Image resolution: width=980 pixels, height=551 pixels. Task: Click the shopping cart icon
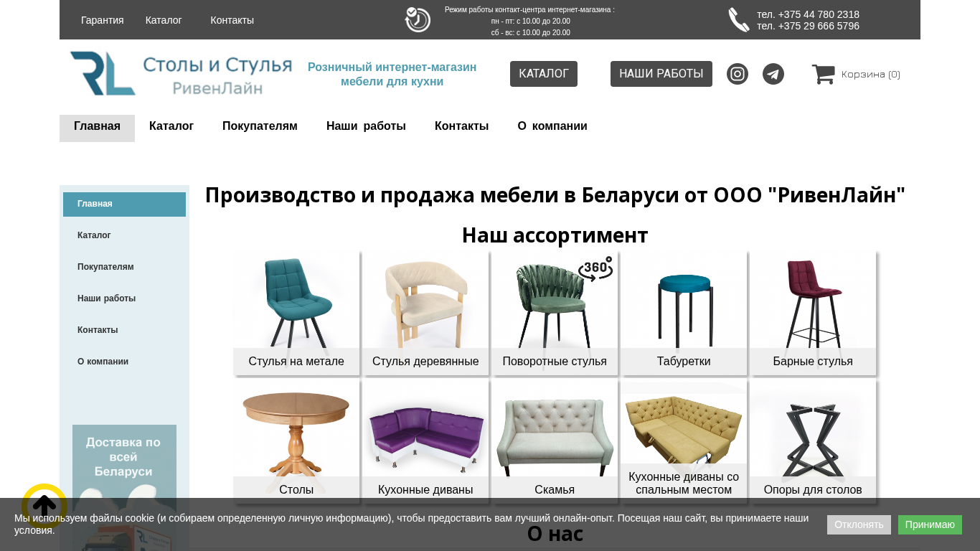click(x=823, y=74)
